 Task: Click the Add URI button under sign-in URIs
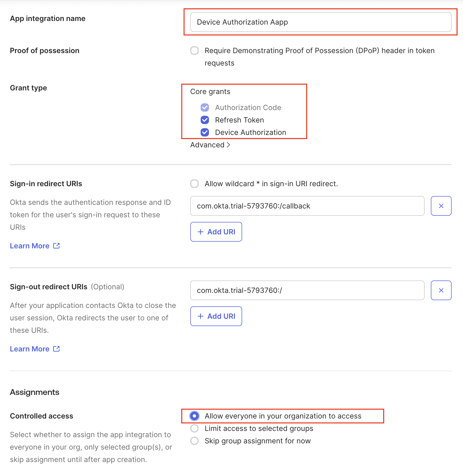216,232
